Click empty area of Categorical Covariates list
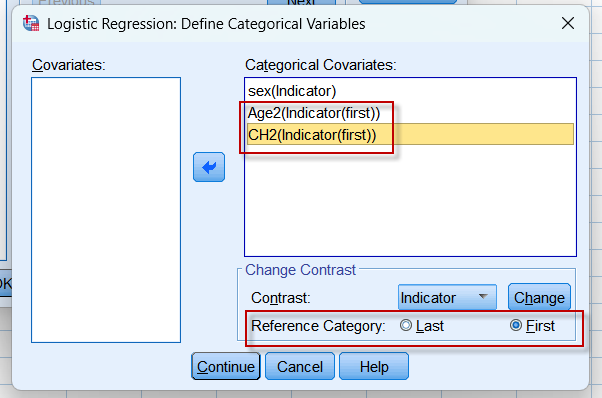 tap(410, 200)
